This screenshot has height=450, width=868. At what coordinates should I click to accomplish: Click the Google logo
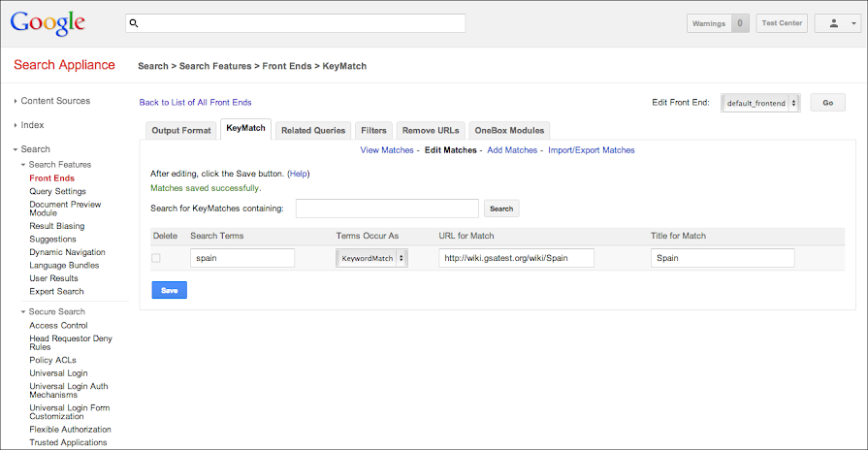click(48, 23)
